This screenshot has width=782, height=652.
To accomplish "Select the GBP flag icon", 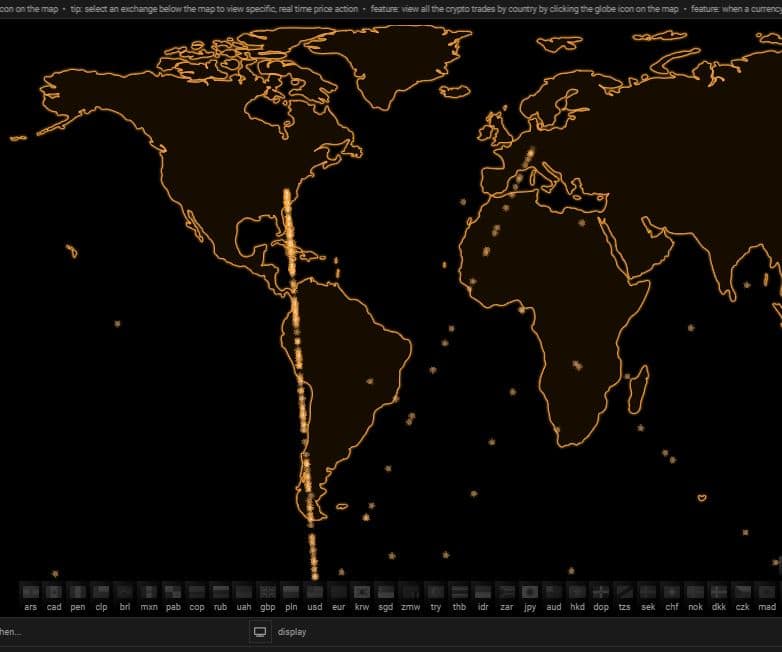I will coord(267,591).
